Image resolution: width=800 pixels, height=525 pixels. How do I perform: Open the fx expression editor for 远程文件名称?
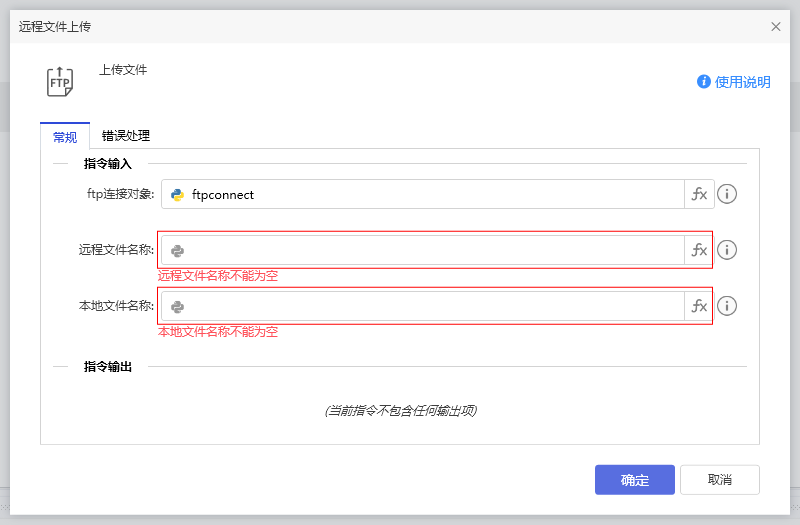tap(699, 250)
